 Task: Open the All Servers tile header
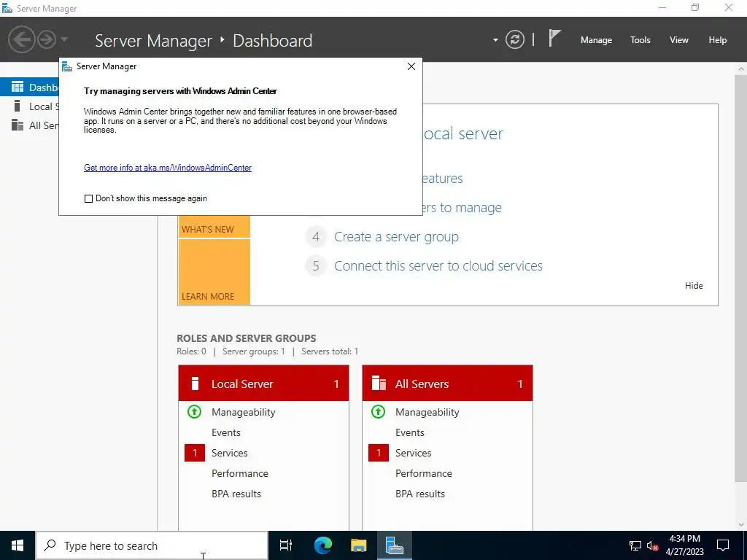pos(447,384)
